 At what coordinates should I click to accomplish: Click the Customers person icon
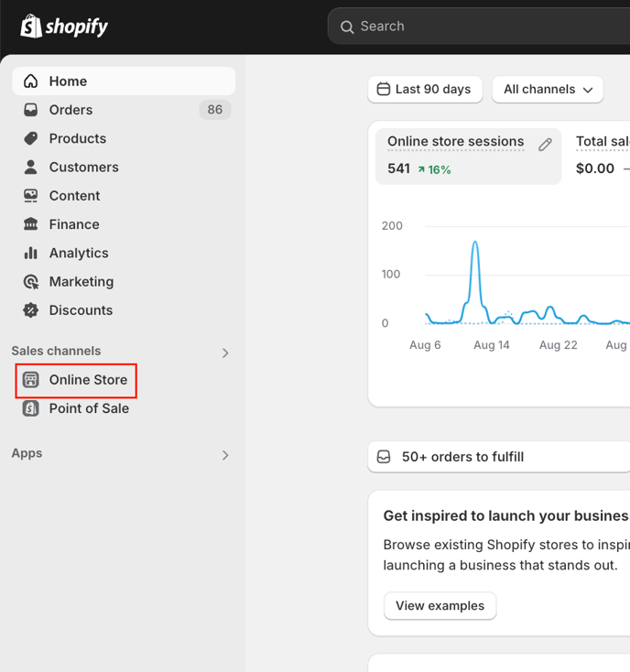[31, 168]
